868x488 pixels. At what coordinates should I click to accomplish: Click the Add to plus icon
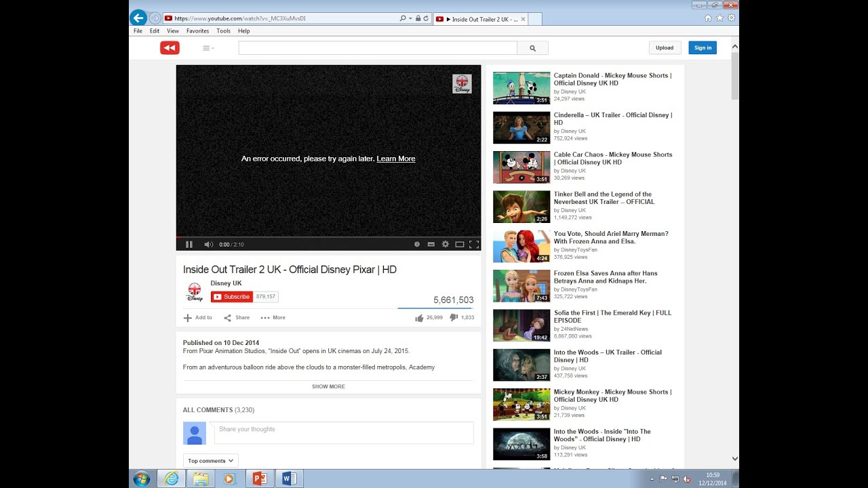coord(188,317)
